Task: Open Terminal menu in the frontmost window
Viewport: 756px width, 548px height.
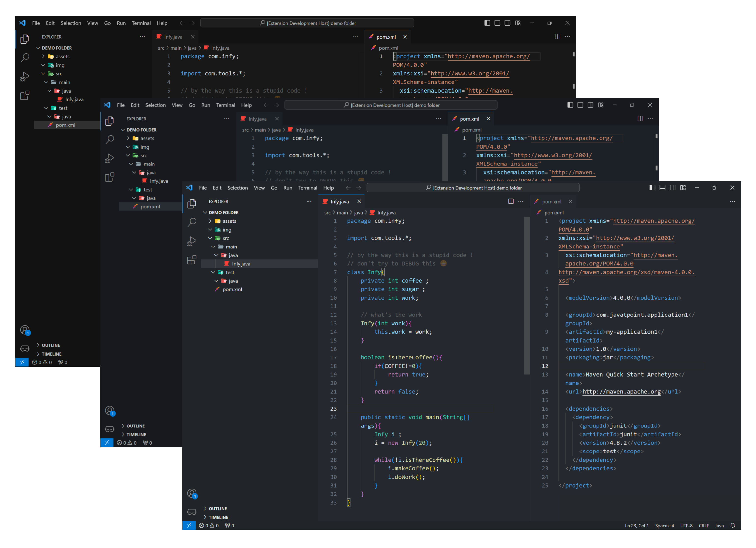Action: (x=307, y=188)
